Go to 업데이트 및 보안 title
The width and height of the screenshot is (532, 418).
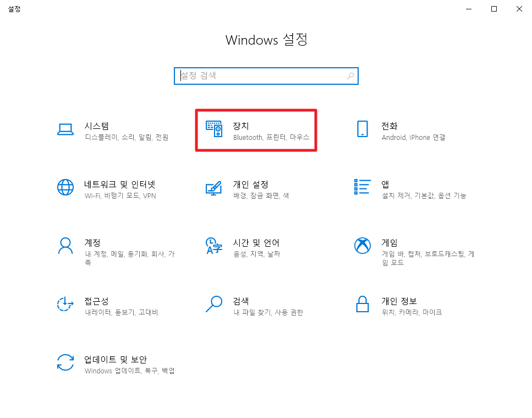(116, 360)
